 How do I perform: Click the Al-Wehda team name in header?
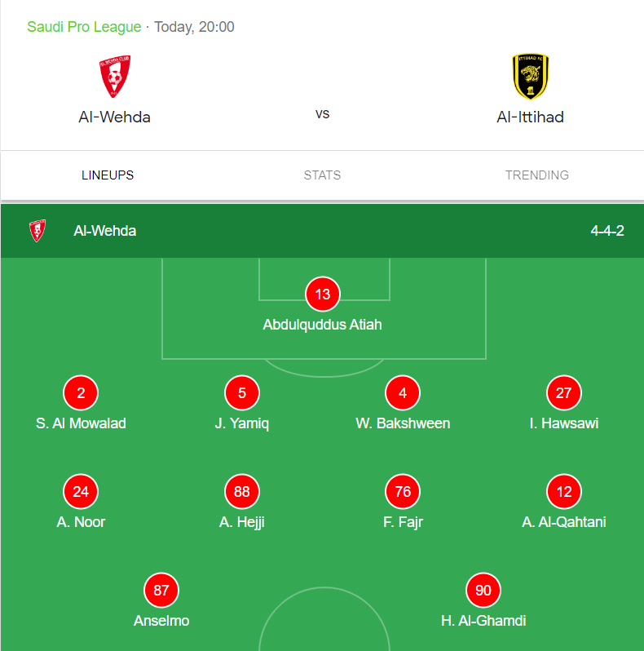pyautogui.click(x=114, y=117)
